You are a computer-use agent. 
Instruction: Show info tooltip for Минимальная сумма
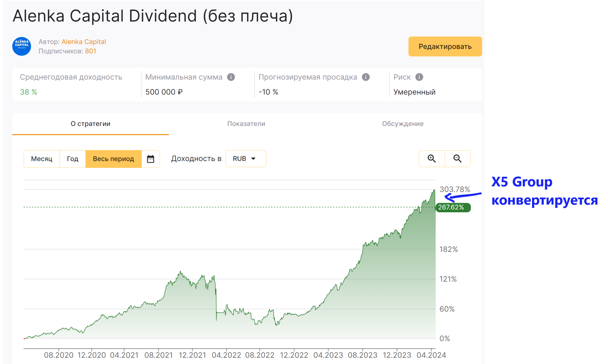point(231,77)
